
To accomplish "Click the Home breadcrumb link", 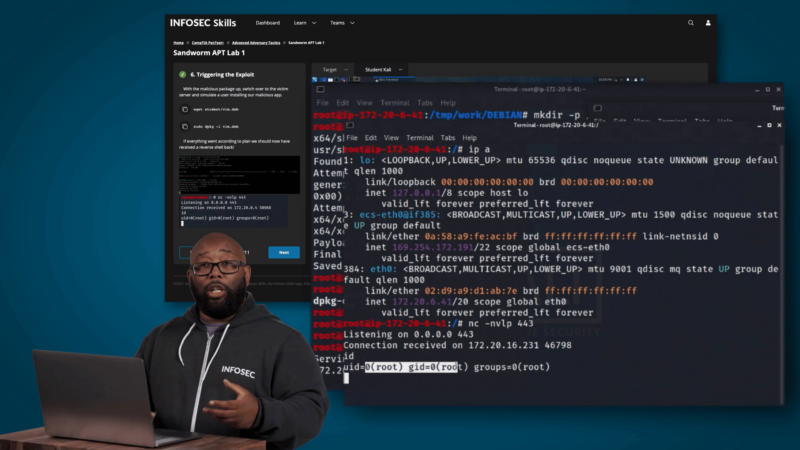I will [178, 43].
